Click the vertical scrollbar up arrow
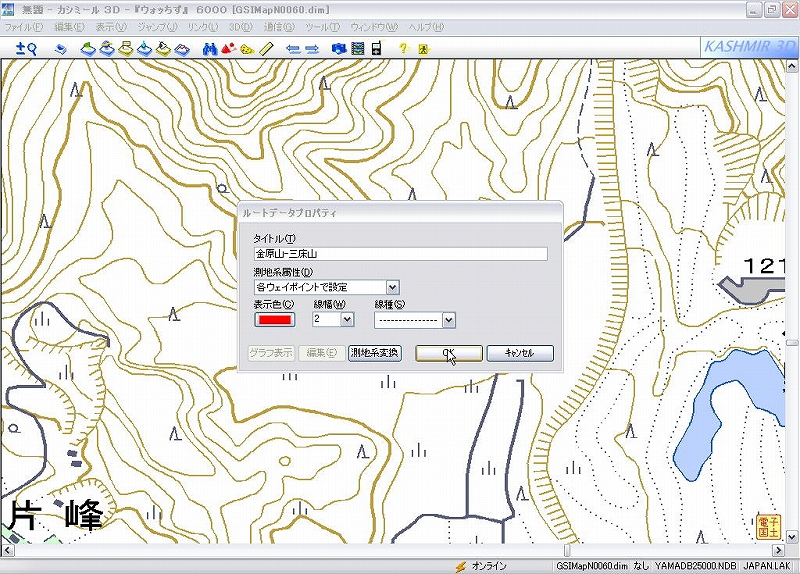 tap(792, 66)
